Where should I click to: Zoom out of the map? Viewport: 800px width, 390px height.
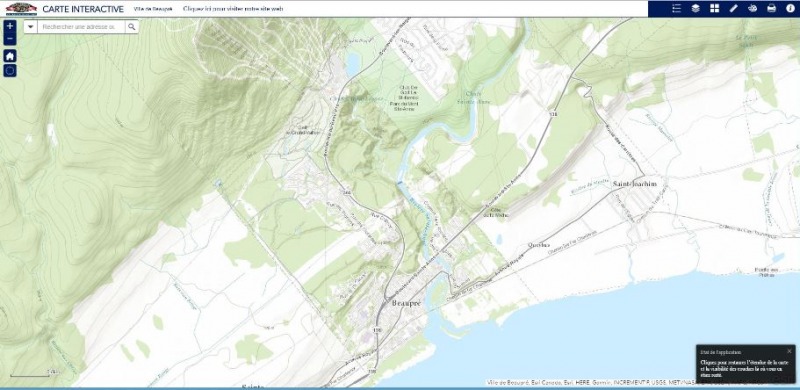point(10,39)
